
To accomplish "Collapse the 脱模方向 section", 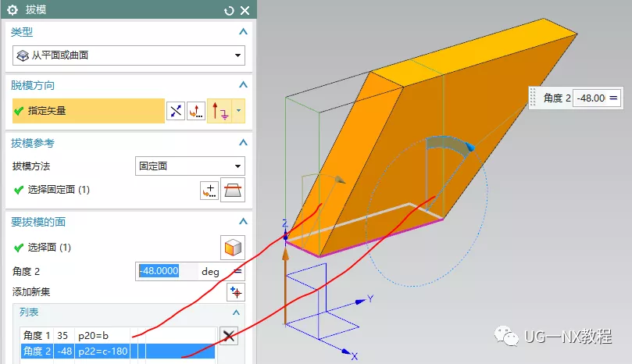I will [x=243, y=85].
